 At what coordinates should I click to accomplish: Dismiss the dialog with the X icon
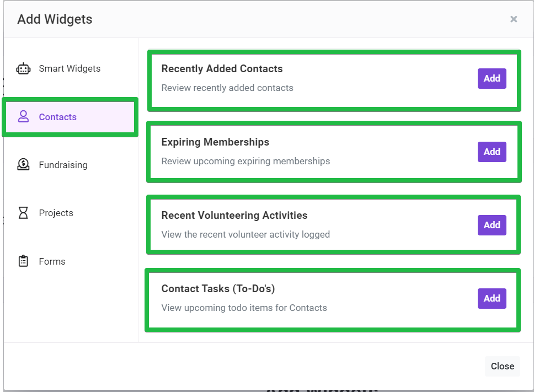514,19
